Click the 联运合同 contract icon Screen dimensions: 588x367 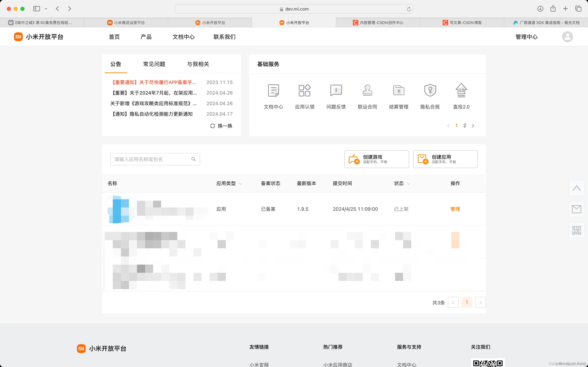tap(367, 91)
